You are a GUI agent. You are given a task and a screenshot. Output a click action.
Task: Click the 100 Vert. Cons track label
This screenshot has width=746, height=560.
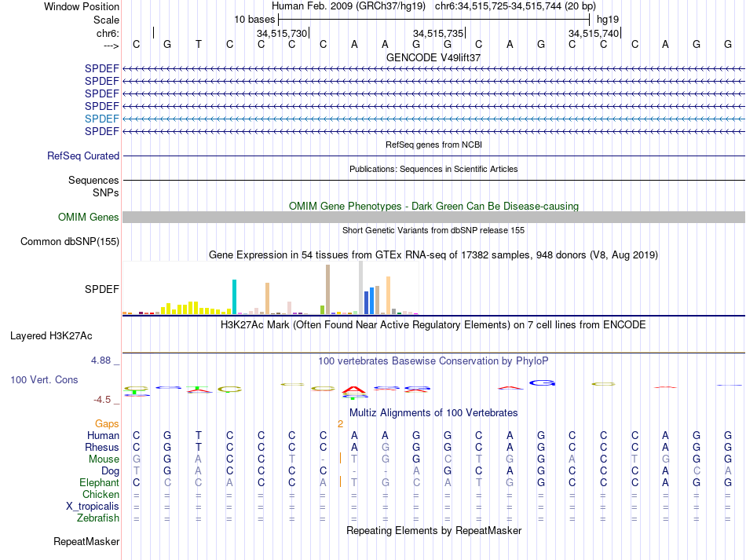[44, 379]
